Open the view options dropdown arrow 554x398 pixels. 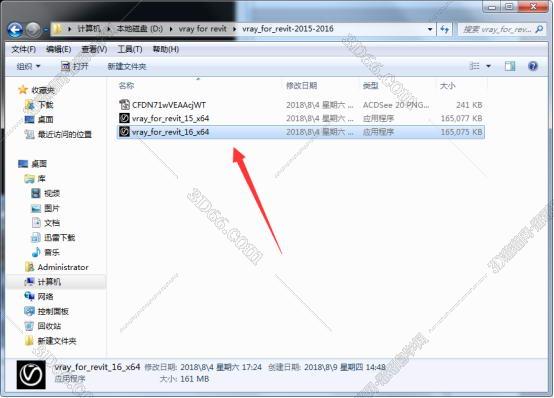(x=489, y=66)
